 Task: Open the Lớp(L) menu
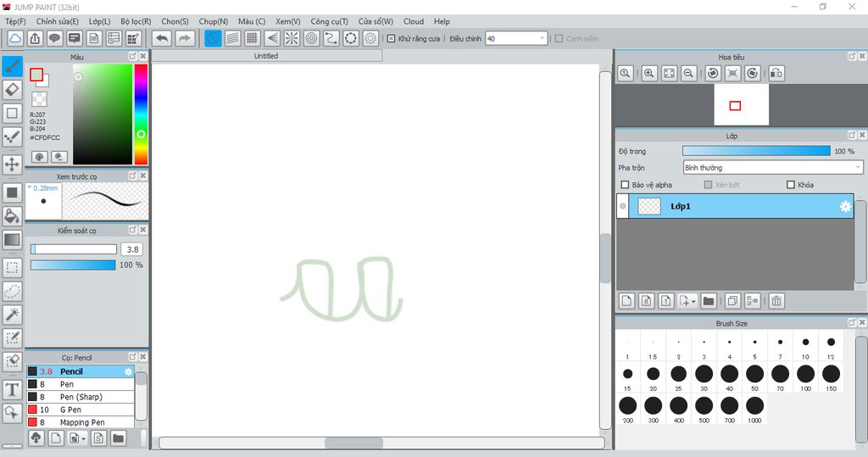100,21
